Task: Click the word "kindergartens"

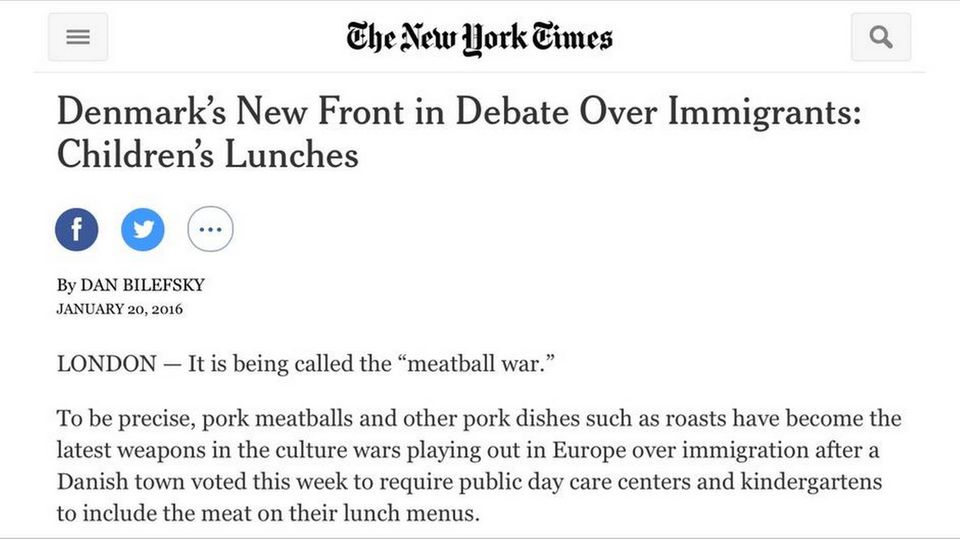Action: (811, 482)
